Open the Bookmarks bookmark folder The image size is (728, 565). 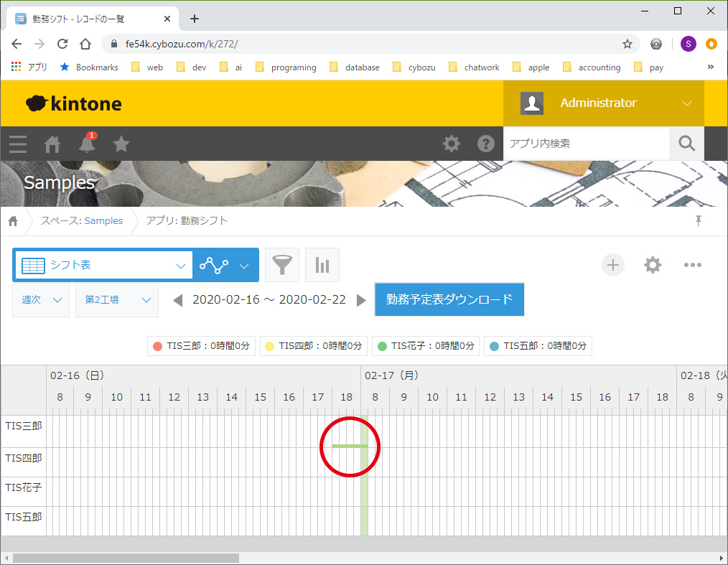(x=89, y=67)
